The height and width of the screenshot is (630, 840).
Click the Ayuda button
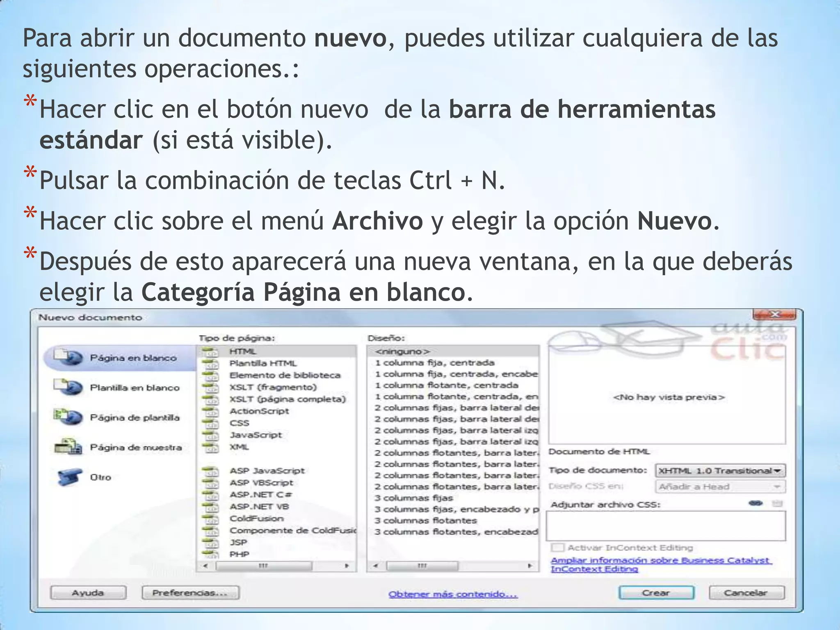pyautogui.click(x=88, y=593)
